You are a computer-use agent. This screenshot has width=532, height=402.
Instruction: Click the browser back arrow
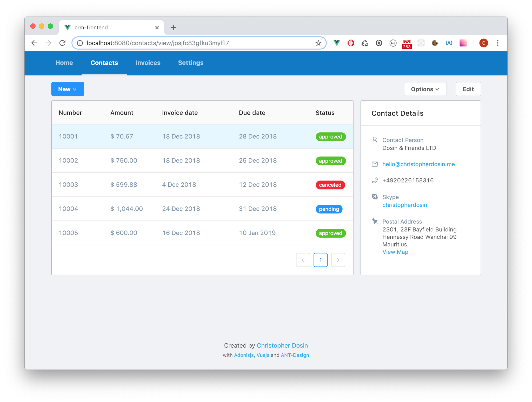34,43
